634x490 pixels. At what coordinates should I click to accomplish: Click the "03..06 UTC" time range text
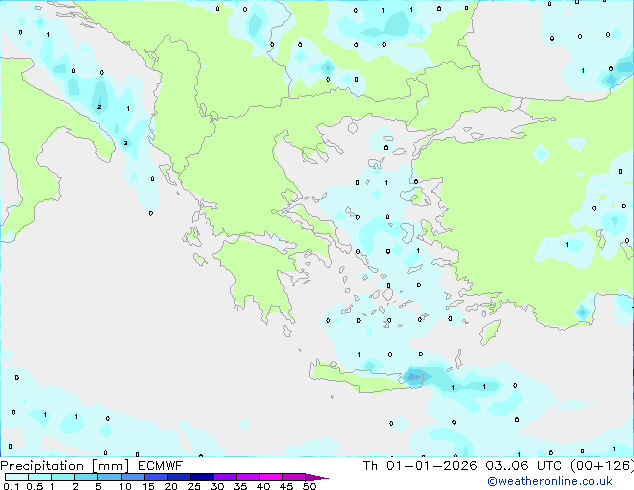[x=523, y=466]
